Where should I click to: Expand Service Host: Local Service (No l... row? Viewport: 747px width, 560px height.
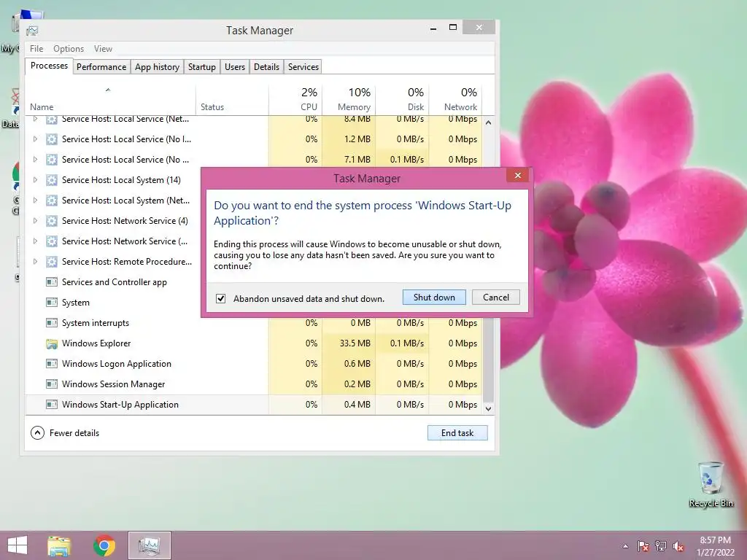35,139
